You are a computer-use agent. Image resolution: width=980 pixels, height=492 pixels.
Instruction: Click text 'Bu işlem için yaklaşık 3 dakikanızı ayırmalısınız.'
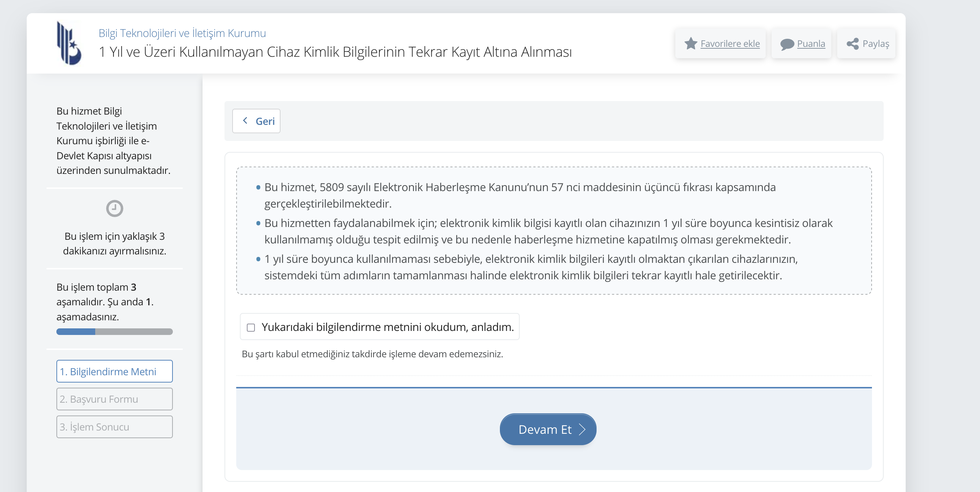point(115,243)
